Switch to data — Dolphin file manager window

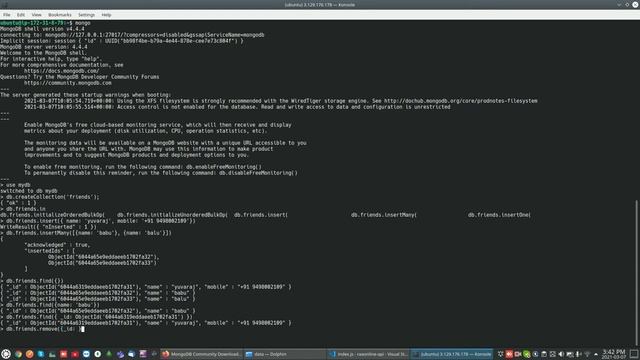pos(284,354)
